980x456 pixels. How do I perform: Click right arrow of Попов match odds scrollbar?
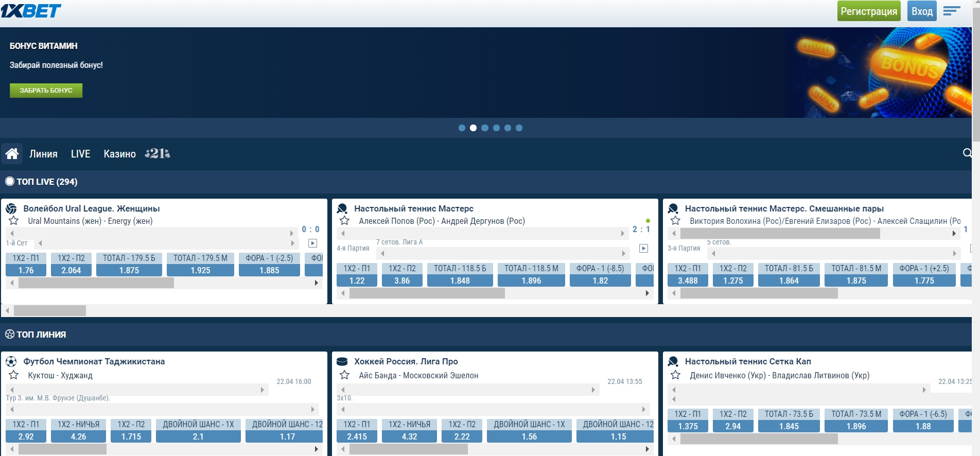647,293
